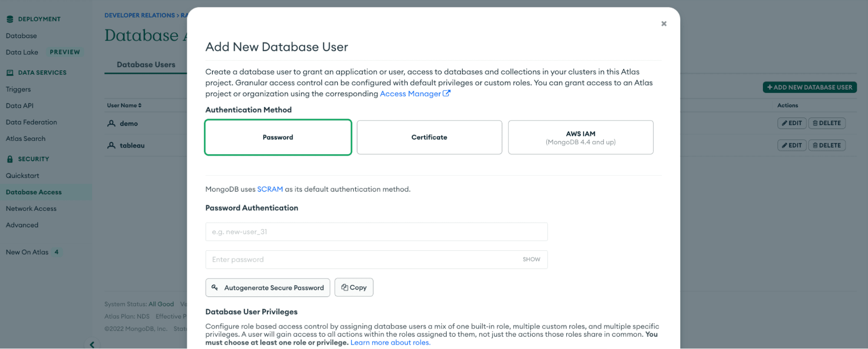Click the Copy password clipboard icon
The width and height of the screenshot is (868, 349).
click(x=344, y=287)
